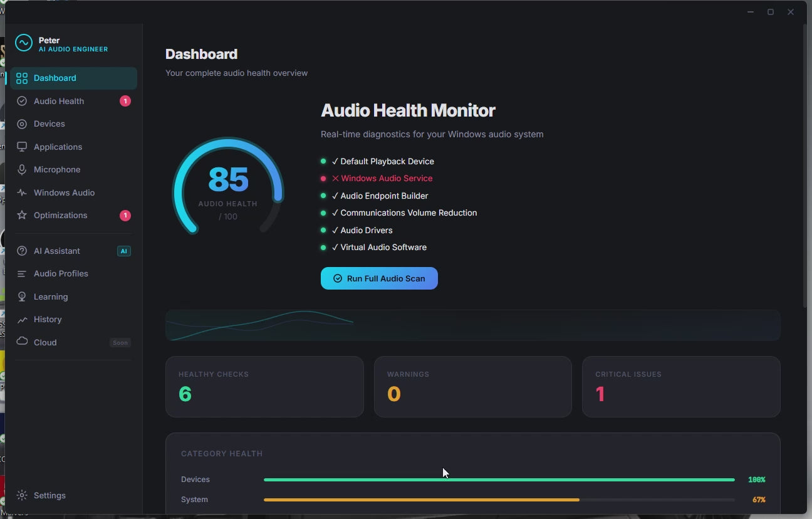The height and width of the screenshot is (519, 812).
Task: Go to the Learning section
Action: 74,296
